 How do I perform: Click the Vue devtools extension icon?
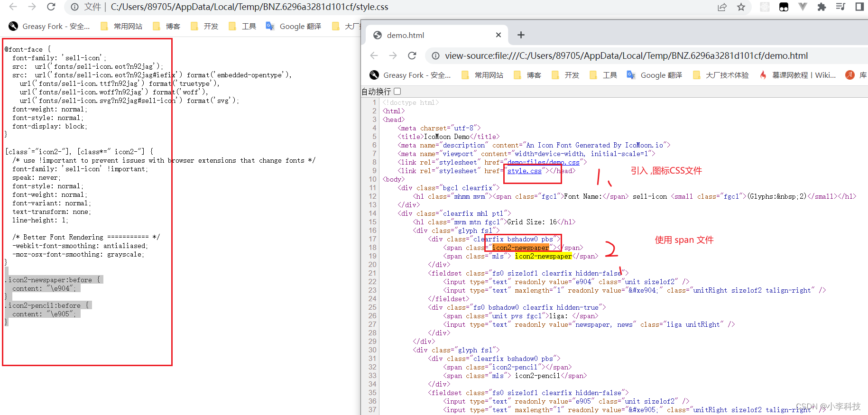[803, 7]
